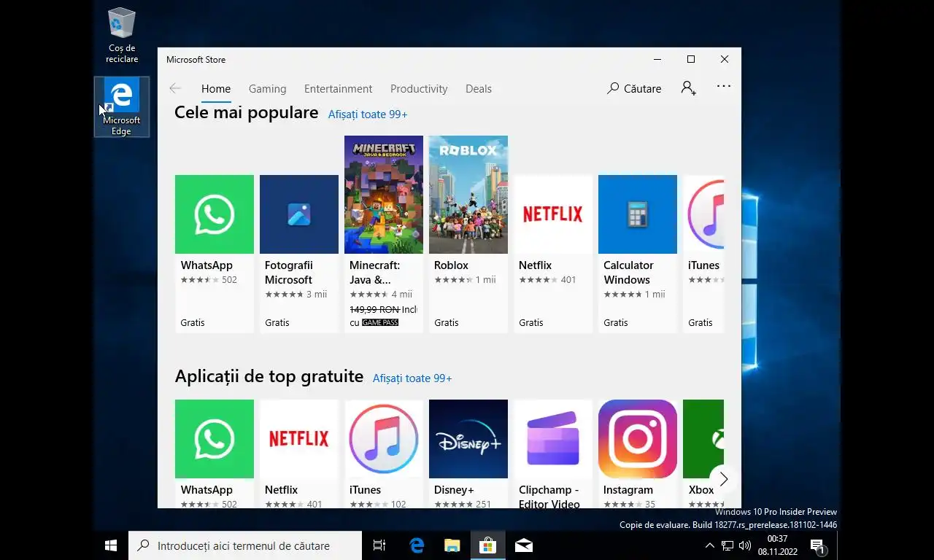This screenshot has width=934, height=560.
Task: Click the Disney+ title text
Action: click(454, 490)
